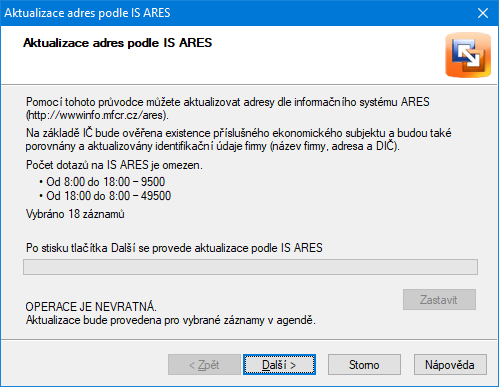Click the title bar caption text
This screenshot has width=499, height=387.
[87, 13]
